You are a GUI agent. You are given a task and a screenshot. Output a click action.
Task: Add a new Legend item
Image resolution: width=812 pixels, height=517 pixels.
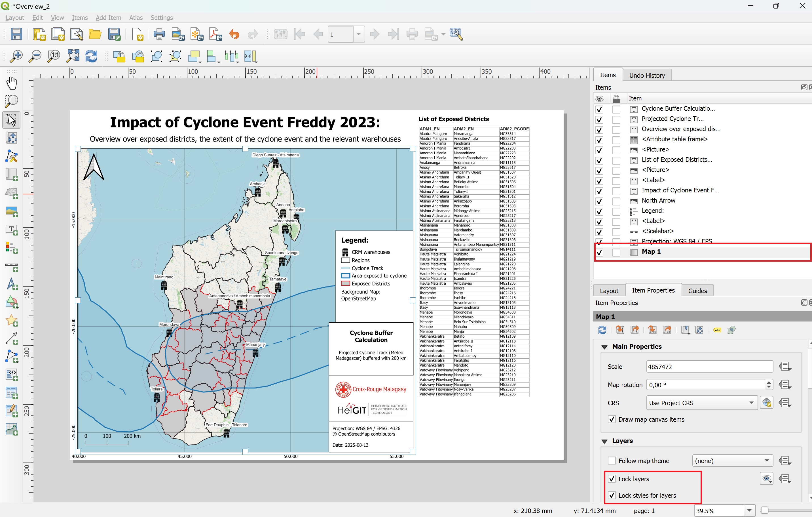(x=11, y=248)
